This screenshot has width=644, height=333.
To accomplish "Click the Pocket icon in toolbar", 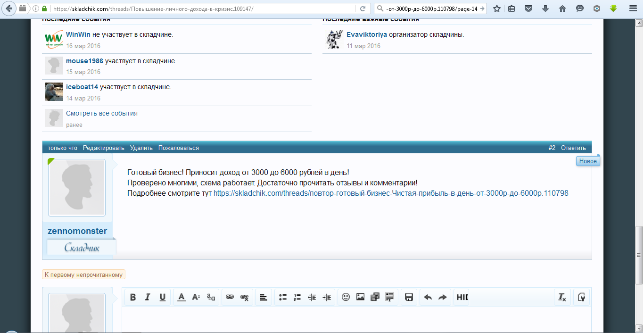I will click(528, 8).
